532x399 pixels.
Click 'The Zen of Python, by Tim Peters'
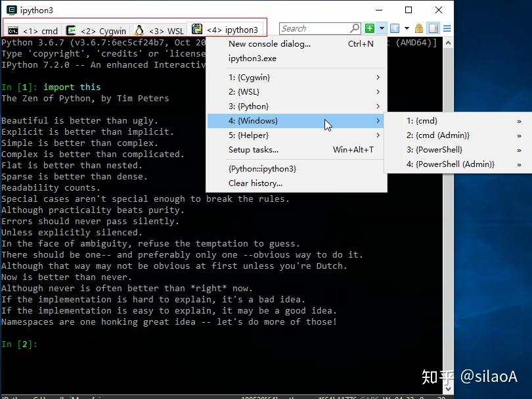[85, 99]
